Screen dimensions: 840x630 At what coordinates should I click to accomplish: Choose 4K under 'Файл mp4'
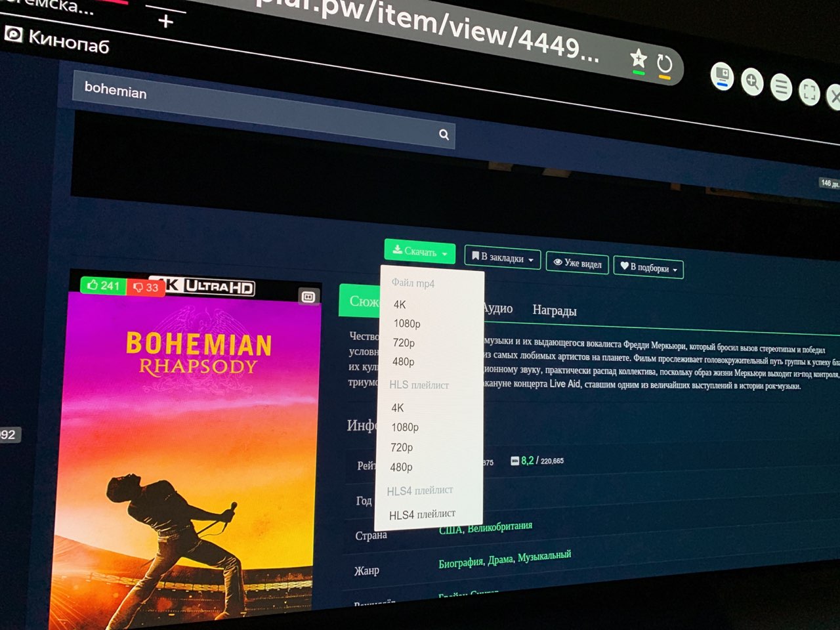(x=400, y=304)
